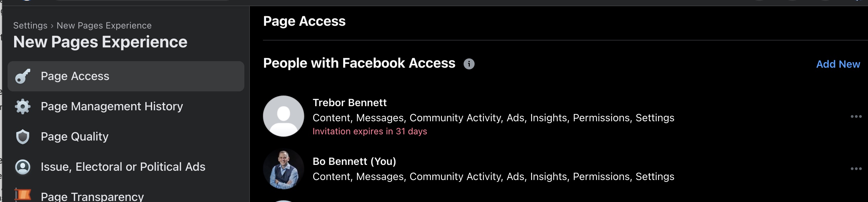Viewport: 868px width, 202px height.
Task: Click the person icon for Political Ads
Action: [x=23, y=167]
